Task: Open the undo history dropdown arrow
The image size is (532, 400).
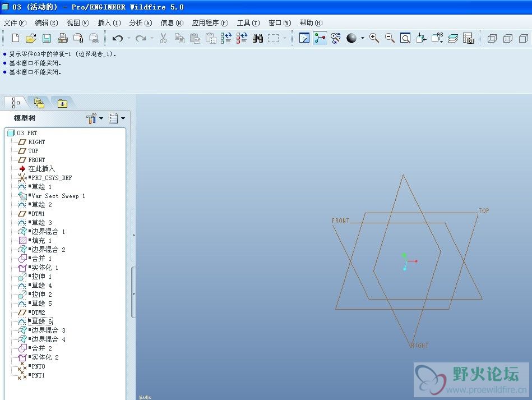Action: (129, 38)
